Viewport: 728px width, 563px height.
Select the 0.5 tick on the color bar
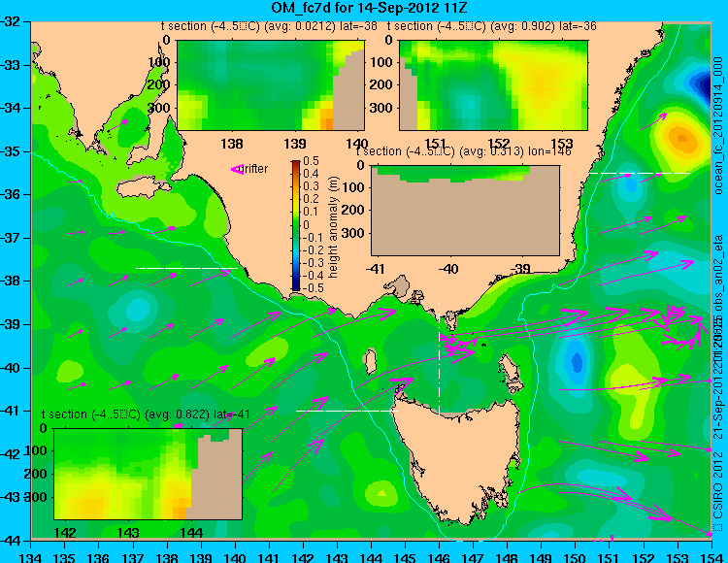311,161
